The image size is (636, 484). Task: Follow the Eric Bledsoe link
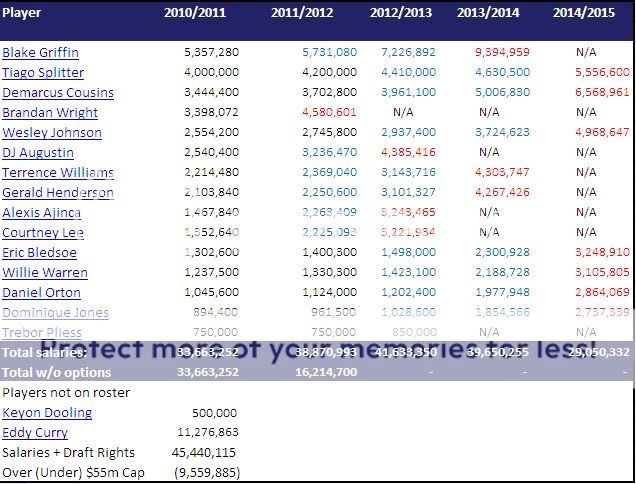point(39,252)
